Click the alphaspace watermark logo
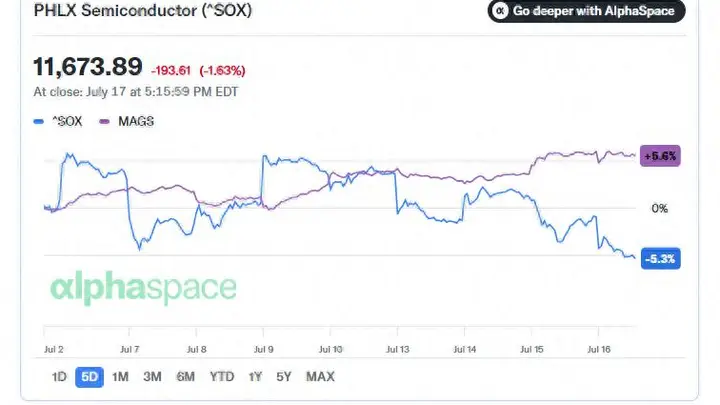This screenshot has width=720, height=405. tap(143, 287)
